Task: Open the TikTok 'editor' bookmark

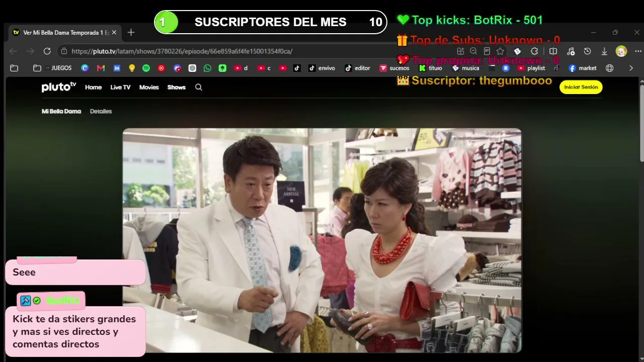Action: tap(357, 68)
